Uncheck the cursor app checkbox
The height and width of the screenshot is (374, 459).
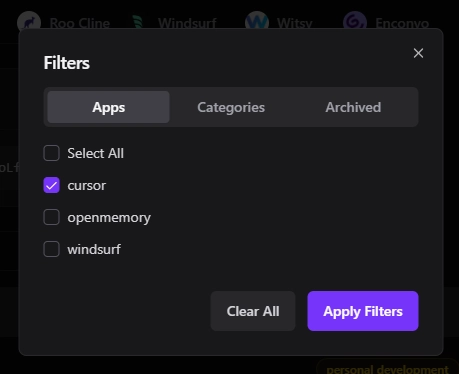click(51, 185)
